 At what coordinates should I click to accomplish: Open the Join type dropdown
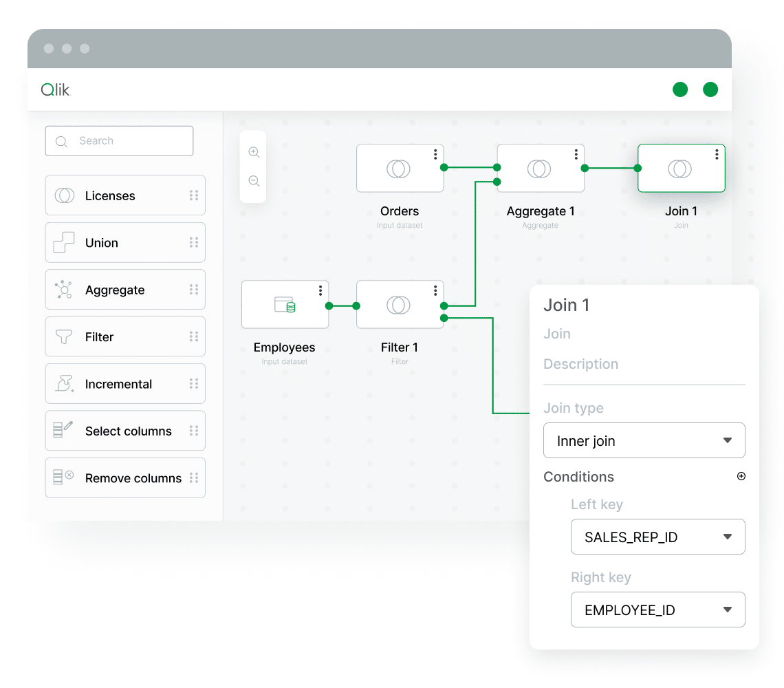pos(644,440)
